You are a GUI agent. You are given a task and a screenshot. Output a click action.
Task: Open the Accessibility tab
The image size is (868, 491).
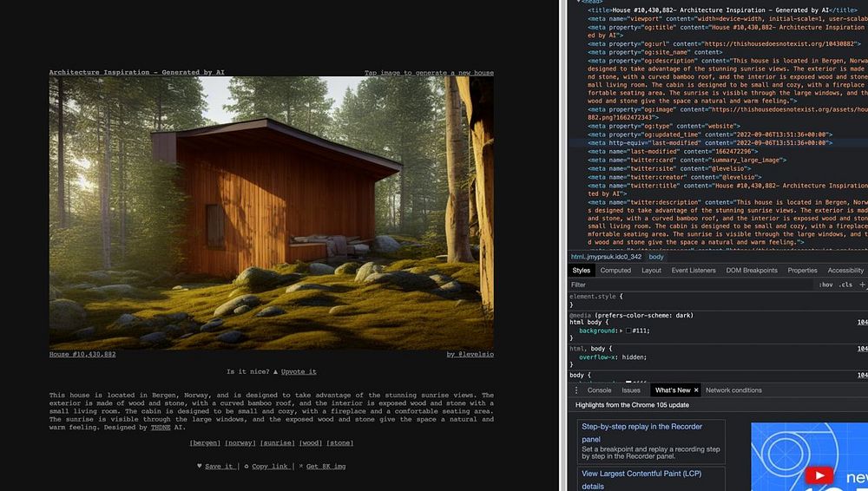(x=845, y=270)
